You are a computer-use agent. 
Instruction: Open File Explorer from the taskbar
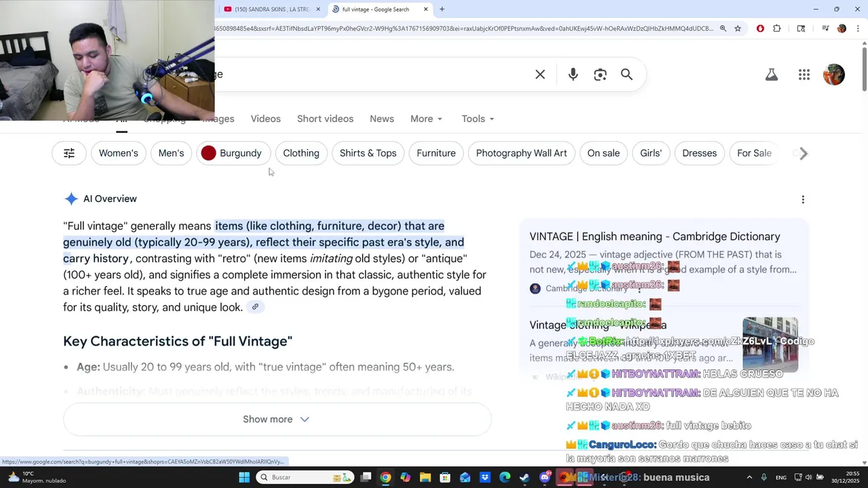[425, 477]
